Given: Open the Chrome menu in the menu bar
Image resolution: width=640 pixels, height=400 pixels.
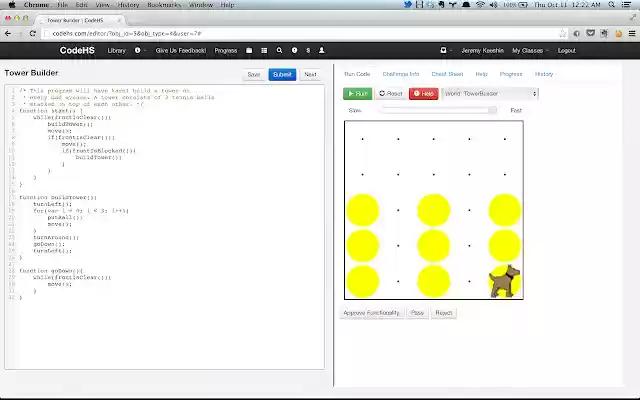Looking at the screenshot, I should click(36, 5).
